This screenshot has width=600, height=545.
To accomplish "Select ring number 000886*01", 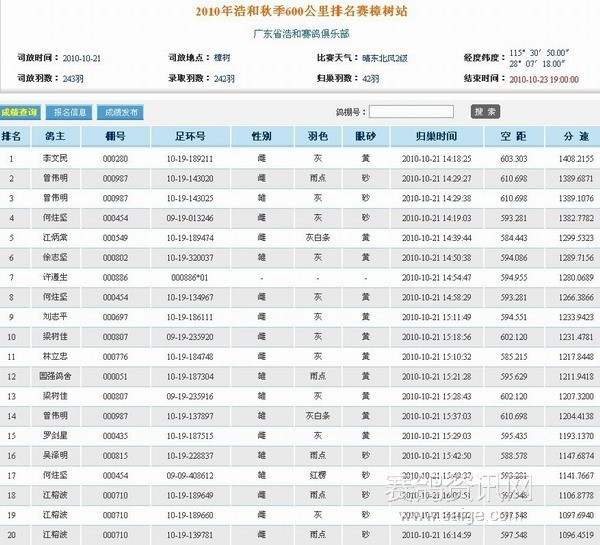I will 190,278.
